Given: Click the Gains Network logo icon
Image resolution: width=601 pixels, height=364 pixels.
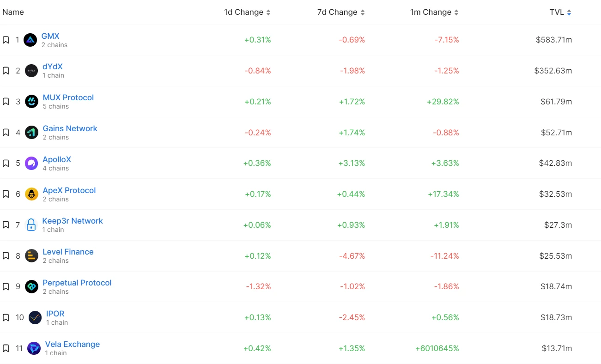Looking at the screenshot, I should pos(31,133).
